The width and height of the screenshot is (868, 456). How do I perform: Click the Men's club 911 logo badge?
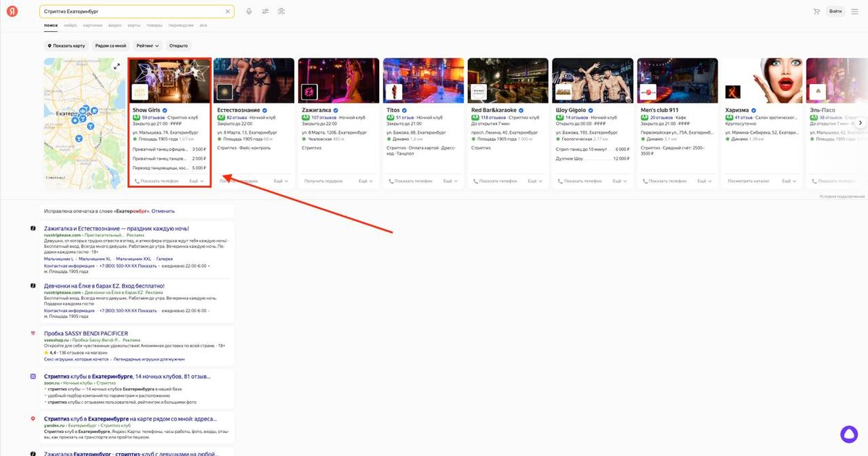point(648,93)
